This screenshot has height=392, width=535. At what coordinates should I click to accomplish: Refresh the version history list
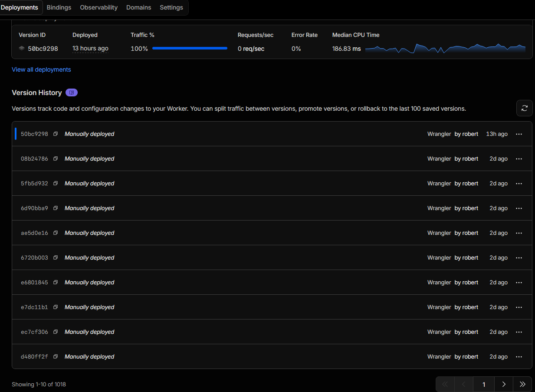point(524,108)
